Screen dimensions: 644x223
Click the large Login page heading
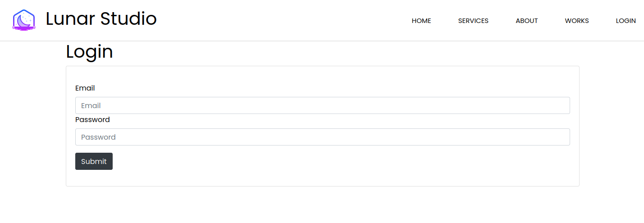(x=89, y=51)
